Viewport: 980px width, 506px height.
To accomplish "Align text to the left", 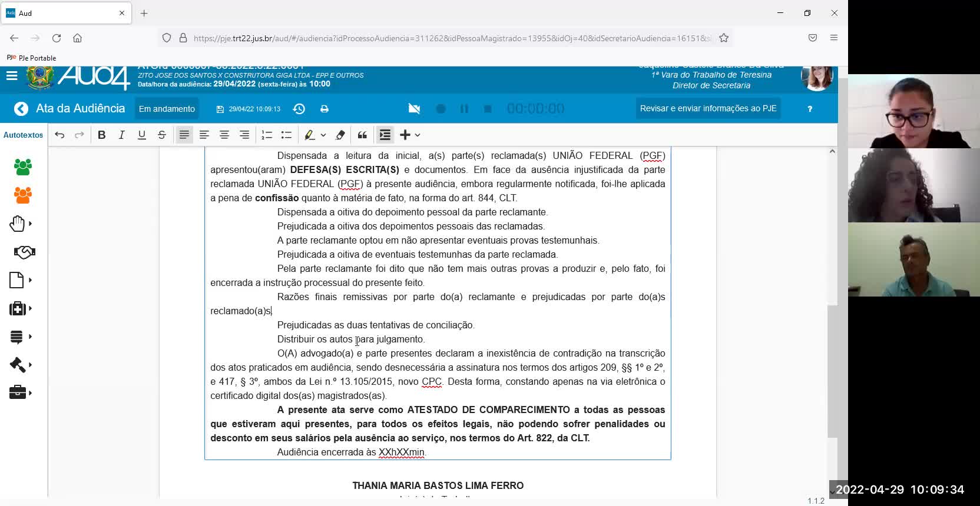I will (204, 135).
